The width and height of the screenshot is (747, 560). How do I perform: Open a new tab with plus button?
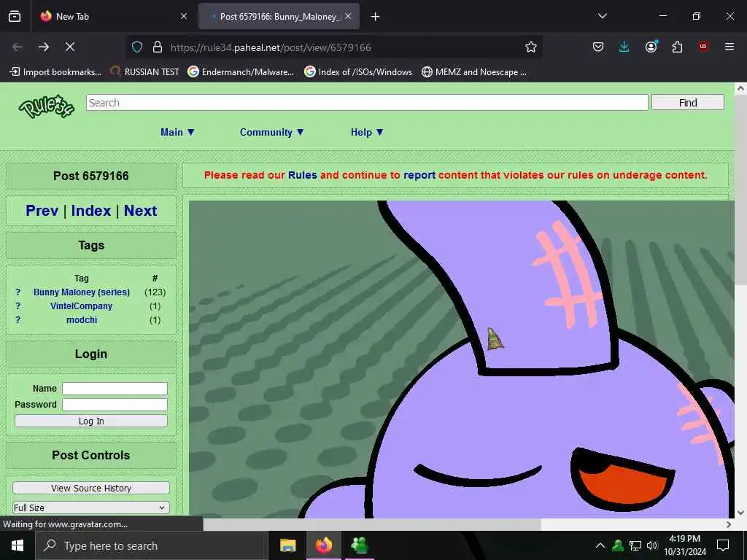[x=376, y=17]
